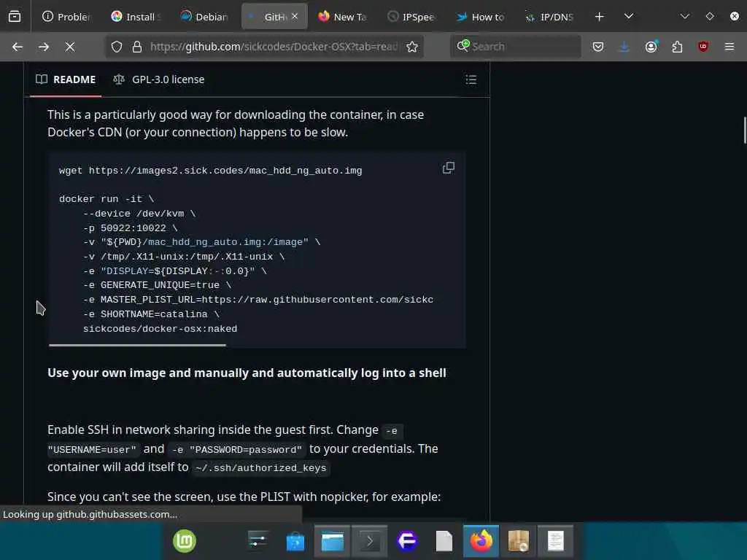Switch to the How to tab
Image resolution: width=747 pixels, height=560 pixels.
click(481, 17)
